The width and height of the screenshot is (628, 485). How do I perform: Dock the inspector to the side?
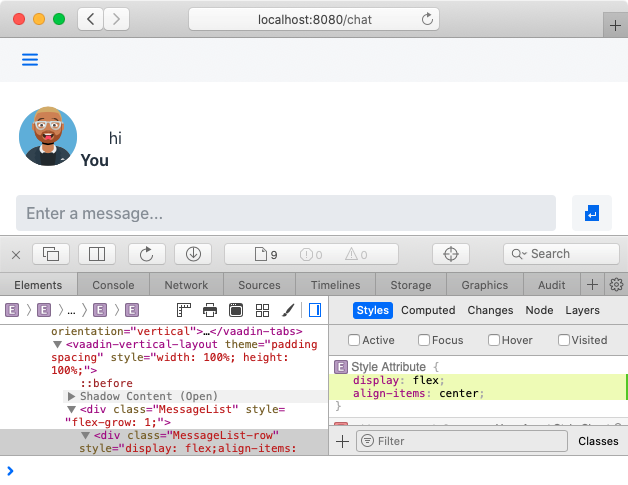(98, 254)
